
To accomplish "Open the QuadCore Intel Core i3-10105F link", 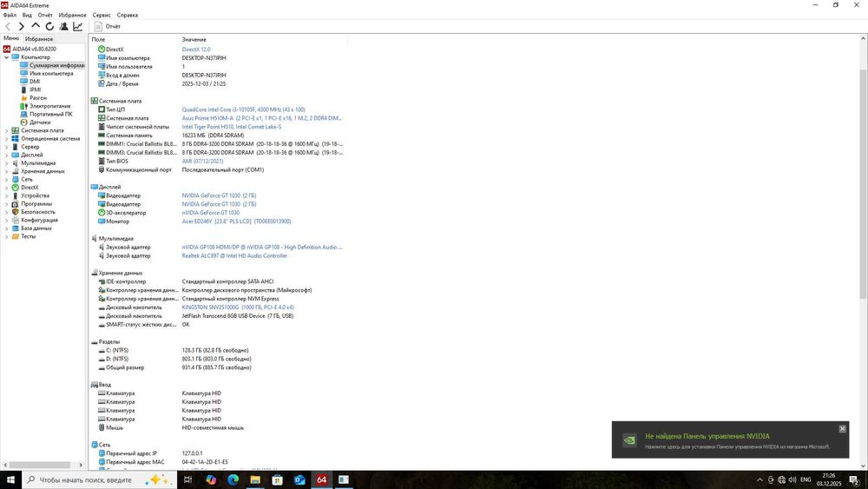I will coord(244,109).
